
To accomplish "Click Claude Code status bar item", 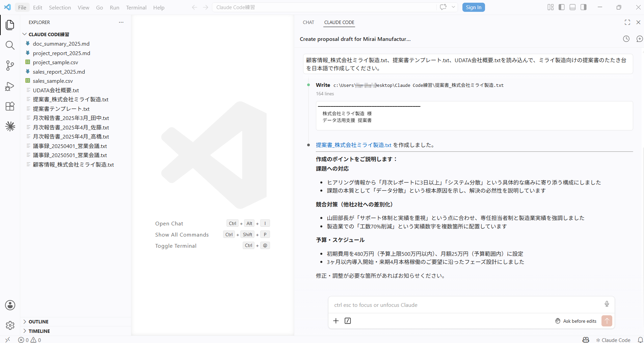I will coord(613,340).
